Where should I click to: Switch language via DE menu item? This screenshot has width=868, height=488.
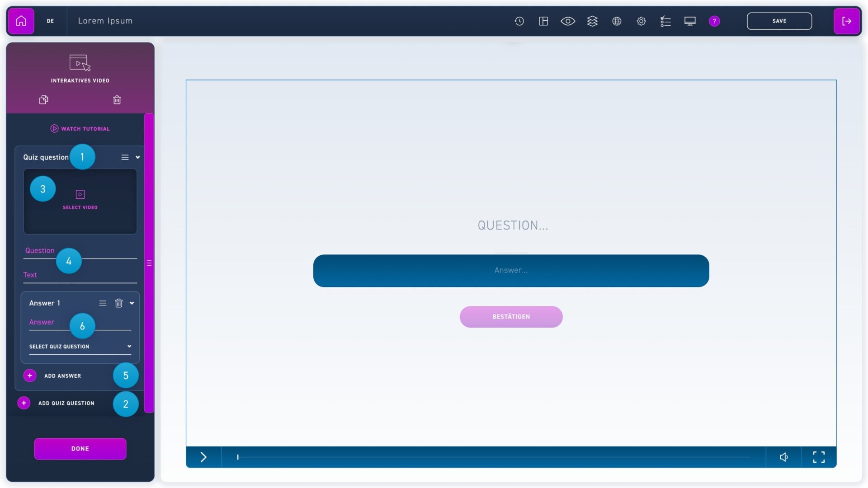50,21
